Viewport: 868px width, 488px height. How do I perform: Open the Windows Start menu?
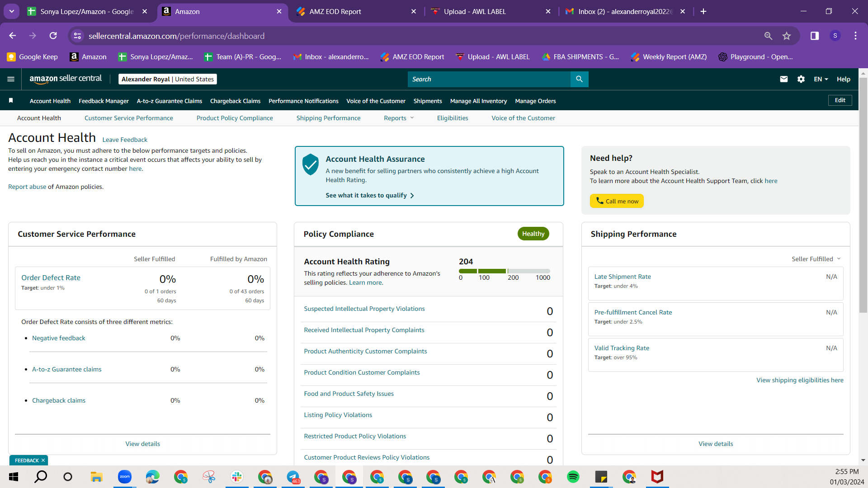tap(14, 477)
